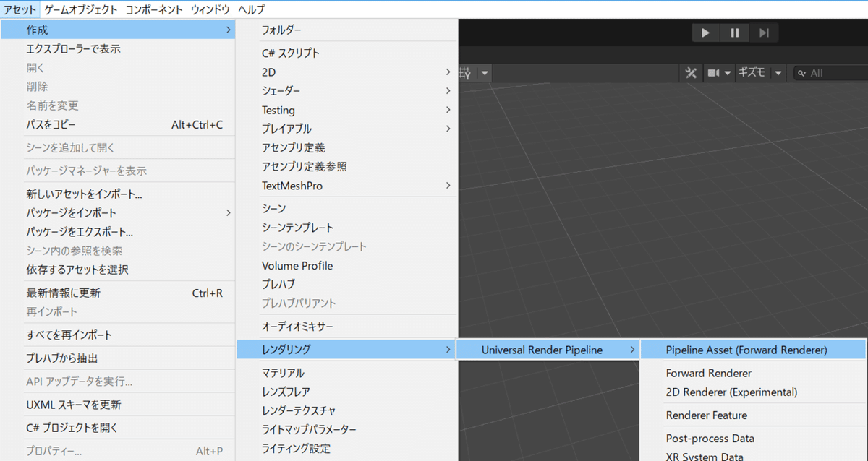
Task: Click the scene camera icon
Action: click(713, 73)
